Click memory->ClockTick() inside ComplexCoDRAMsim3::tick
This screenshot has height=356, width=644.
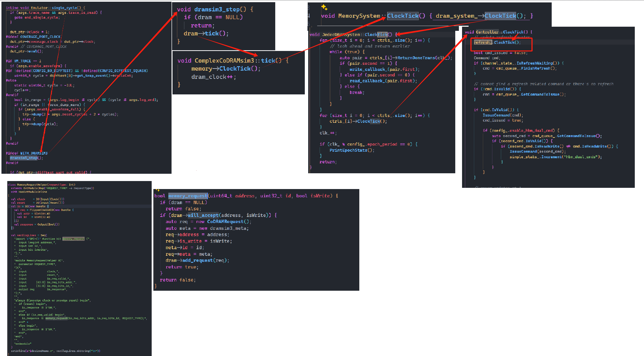click(x=226, y=69)
